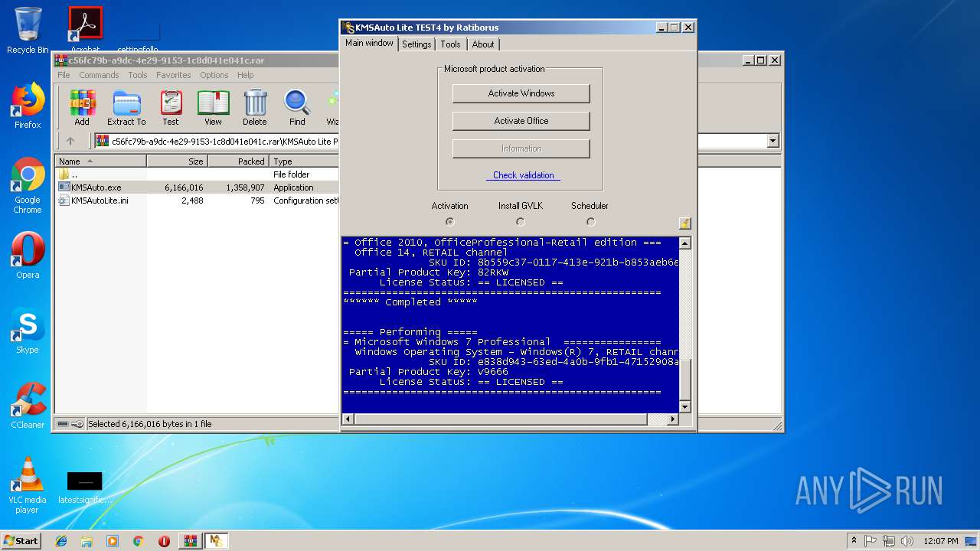Click the Find toolbar icon in WinRAR
Viewport: 980px width, 551px height.
(297, 108)
